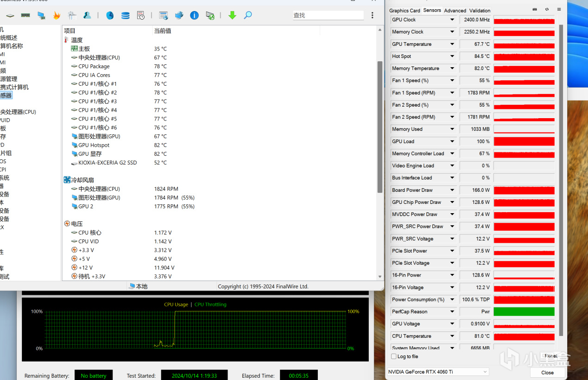Click the green PerfCap Reason Pwr bar
588x380 pixels.
(524, 311)
